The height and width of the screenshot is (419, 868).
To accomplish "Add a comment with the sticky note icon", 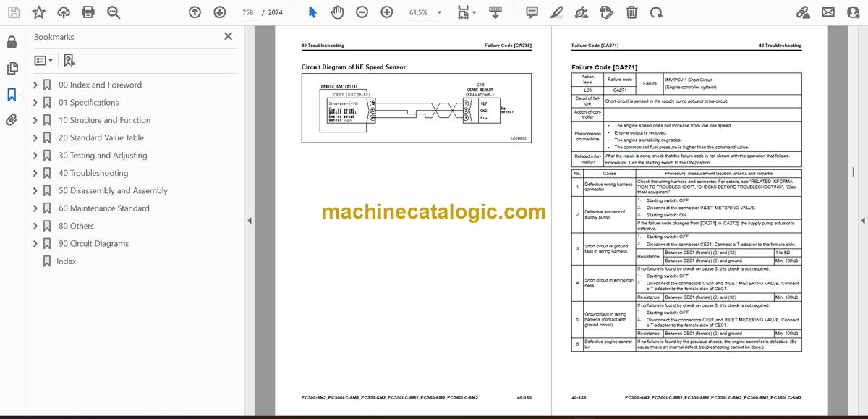I will point(532,12).
